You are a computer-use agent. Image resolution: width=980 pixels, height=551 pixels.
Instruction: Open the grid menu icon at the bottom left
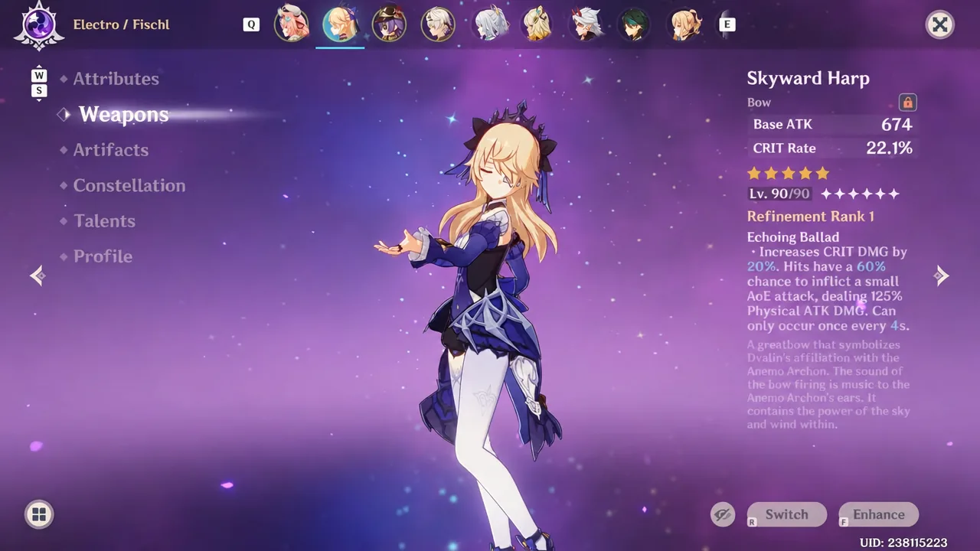[39, 514]
